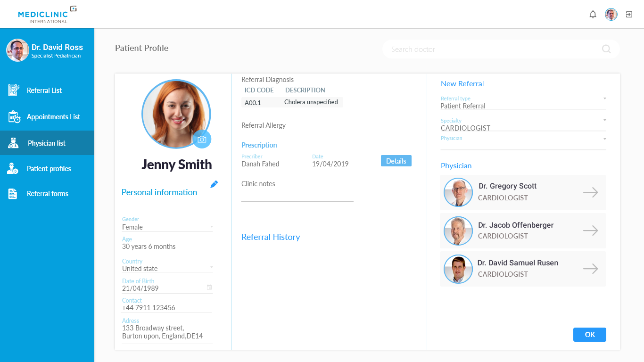This screenshot has height=362, width=644.
Task: Click the Physician list doctor icon
Action: click(13, 143)
